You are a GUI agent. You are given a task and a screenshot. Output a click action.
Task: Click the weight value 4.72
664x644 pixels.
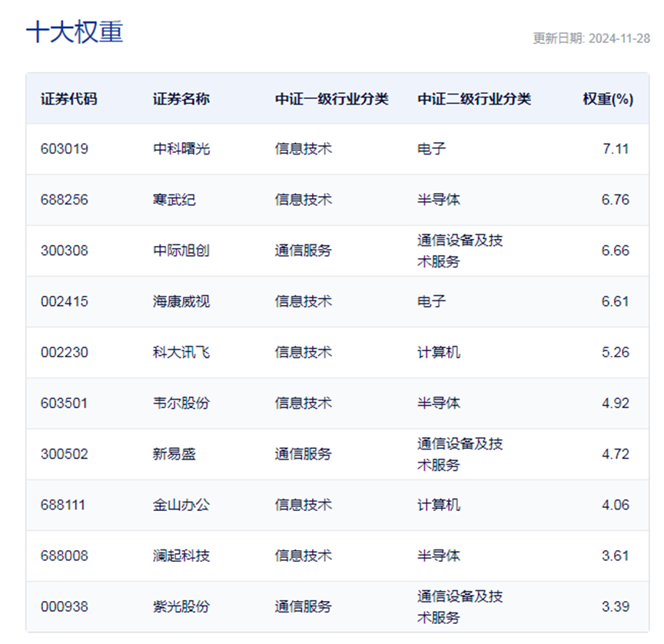[616, 454]
